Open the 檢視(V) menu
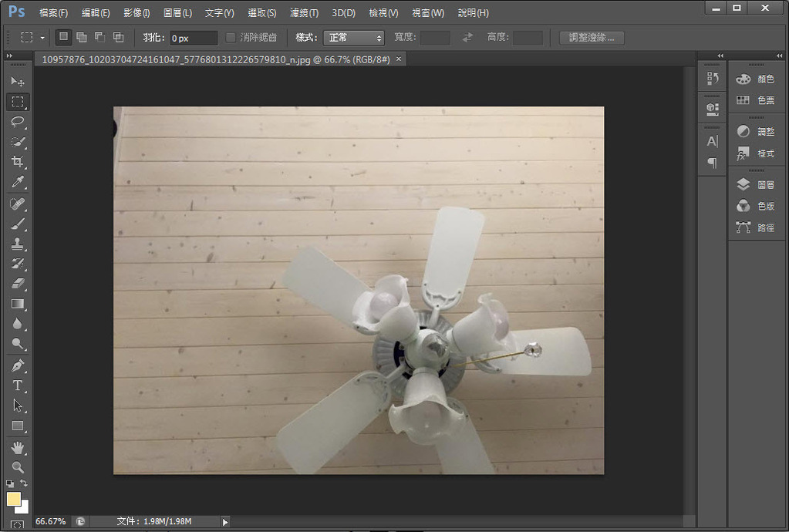This screenshot has height=532, width=789. 383,13
